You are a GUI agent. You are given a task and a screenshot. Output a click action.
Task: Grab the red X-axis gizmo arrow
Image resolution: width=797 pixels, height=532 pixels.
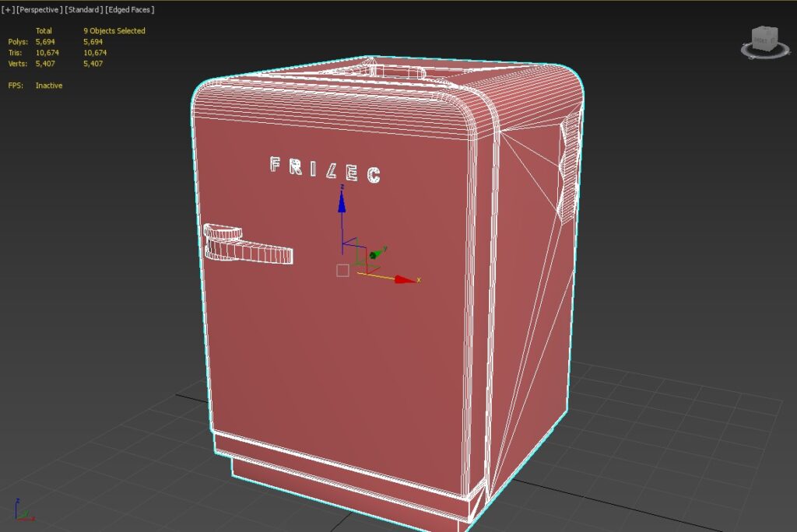(x=406, y=279)
